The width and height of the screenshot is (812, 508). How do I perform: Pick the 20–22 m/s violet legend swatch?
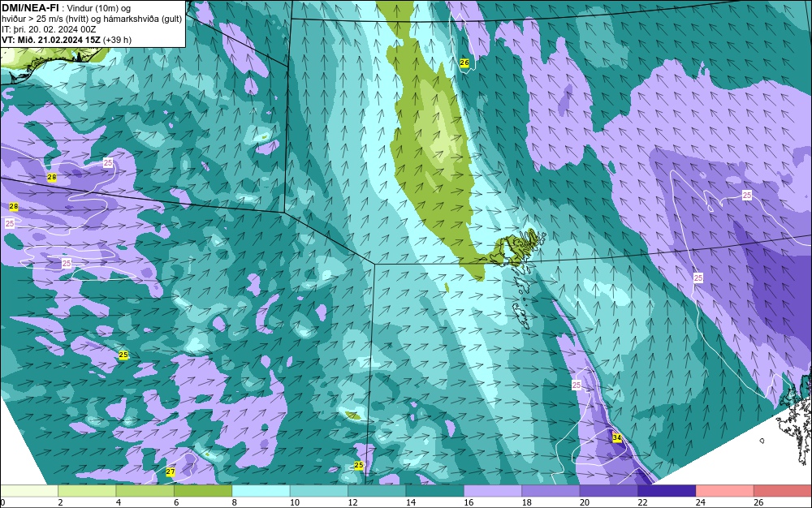pyautogui.click(x=609, y=491)
